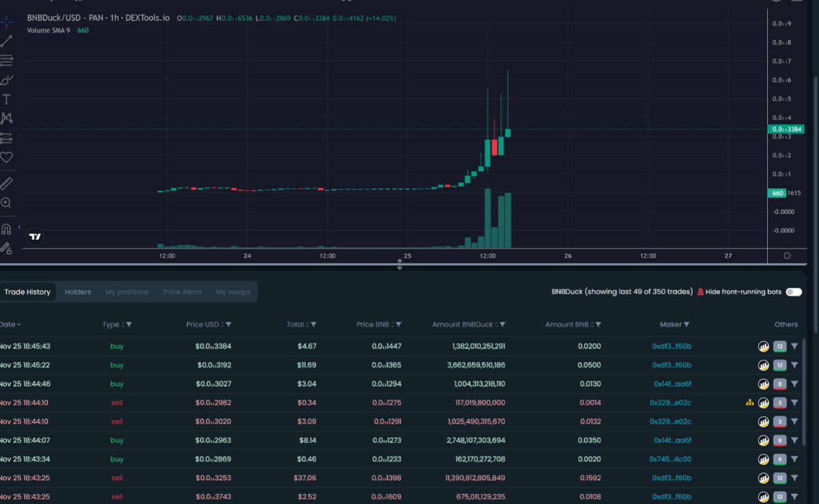Click the BNBDuck/USD chart title
The height and width of the screenshot is (504, 819).
pos(98,18)
